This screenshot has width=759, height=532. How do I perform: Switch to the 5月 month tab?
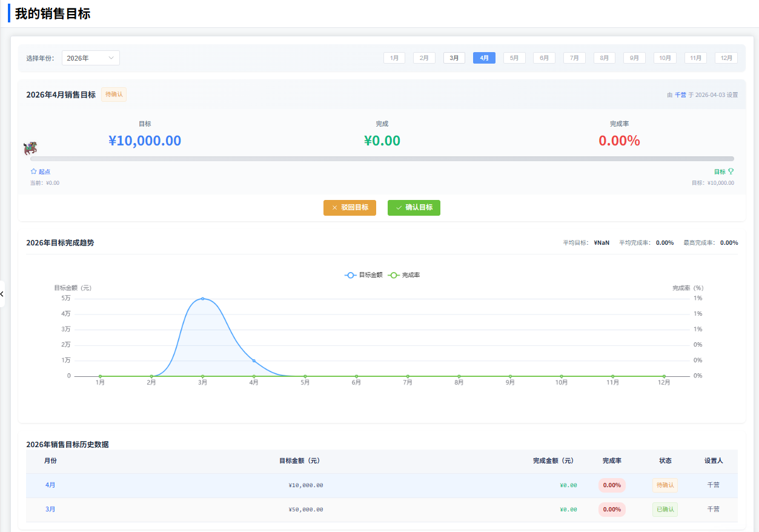click(x=514, y=58)
